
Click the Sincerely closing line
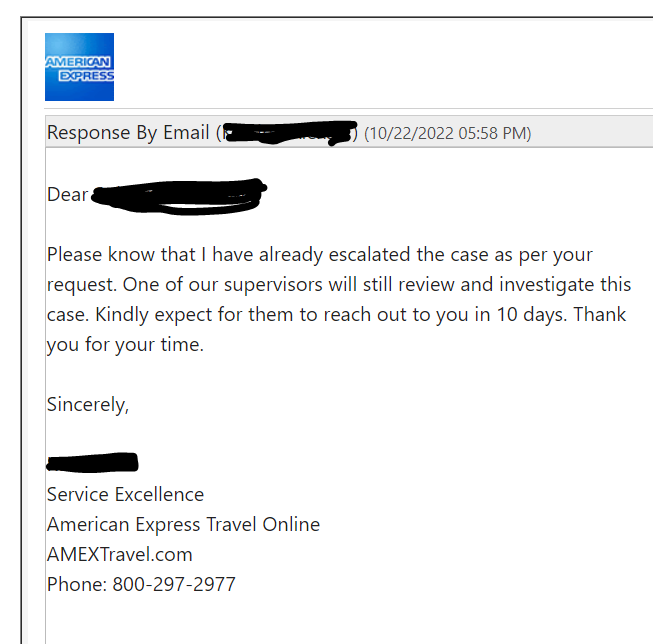point(88,404)
